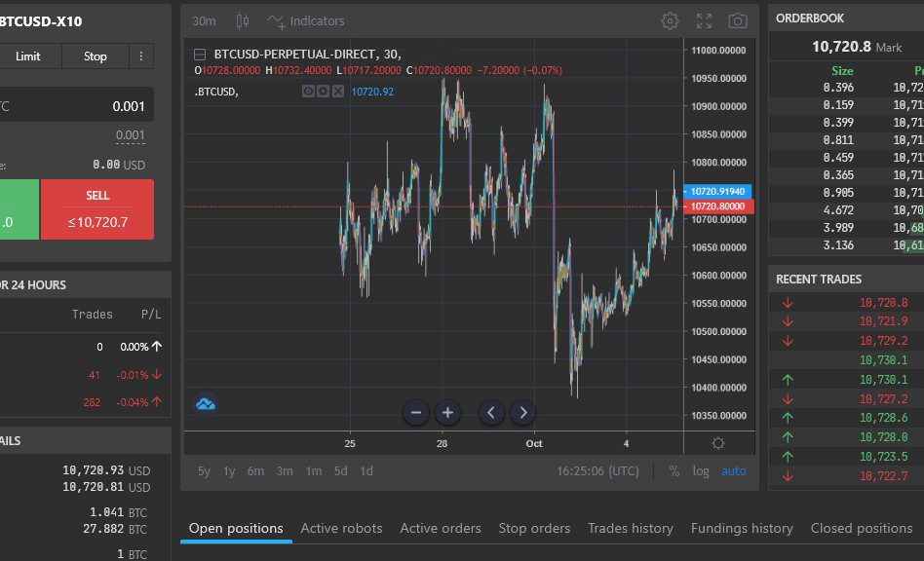Click the -0.04% P/L value
The width and height of the screenshot is (924, 561).
133,402
